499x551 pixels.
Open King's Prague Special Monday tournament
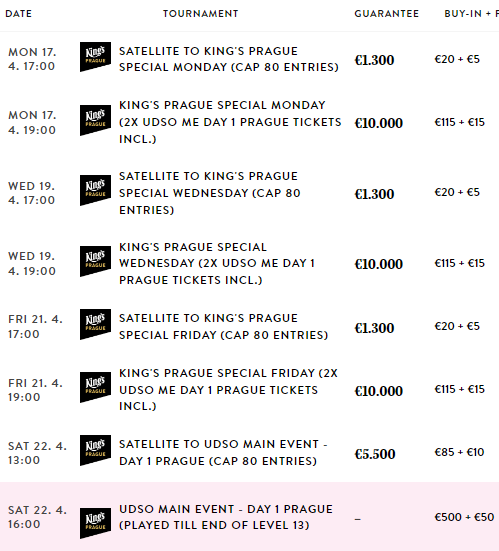pyautogui.click(x=230, y=122)
